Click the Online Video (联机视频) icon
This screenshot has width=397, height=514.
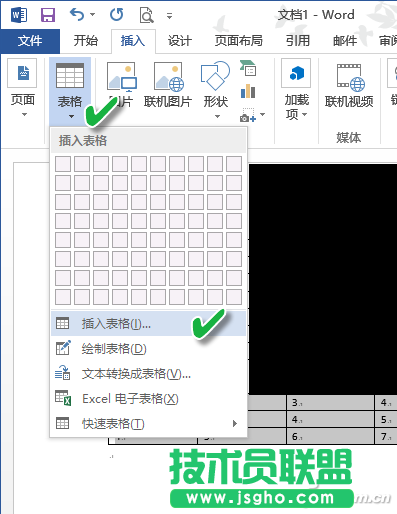tap(349, 85)
